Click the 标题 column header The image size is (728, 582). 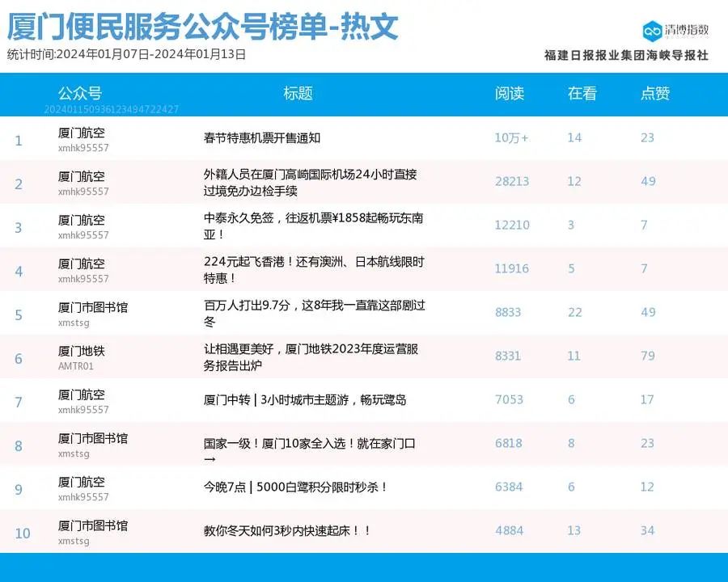pyautogui.click(x=298, y=93)
